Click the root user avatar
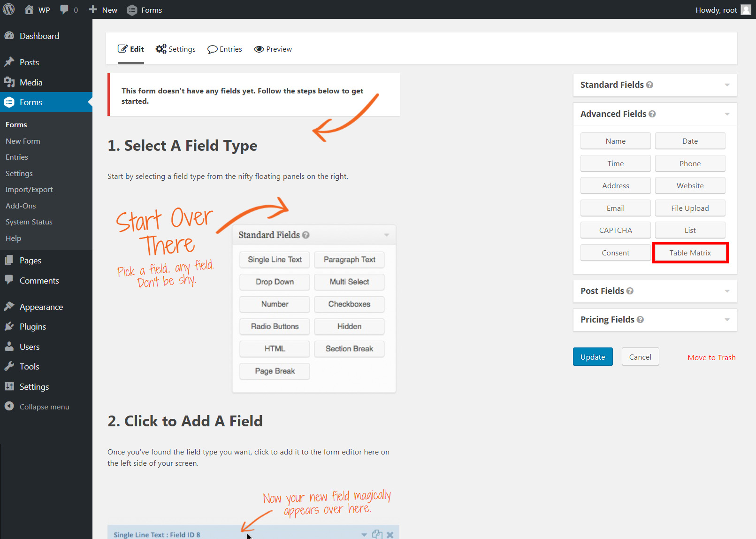 point(746,10)
